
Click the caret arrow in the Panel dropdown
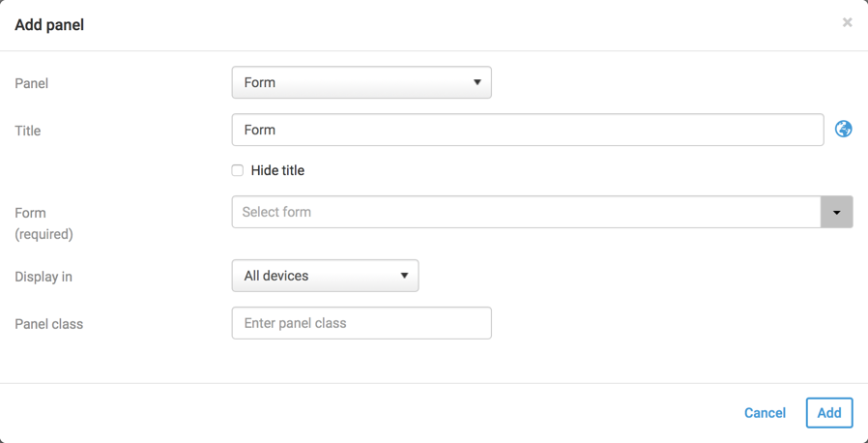point(477,82)
